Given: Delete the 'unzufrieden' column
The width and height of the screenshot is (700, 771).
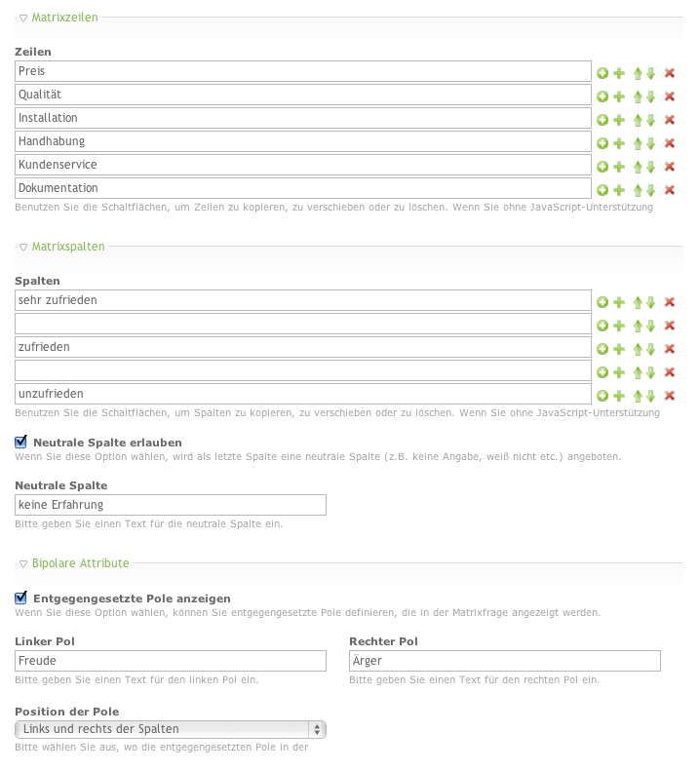Looking at the screenshot, I should point(670,396).
